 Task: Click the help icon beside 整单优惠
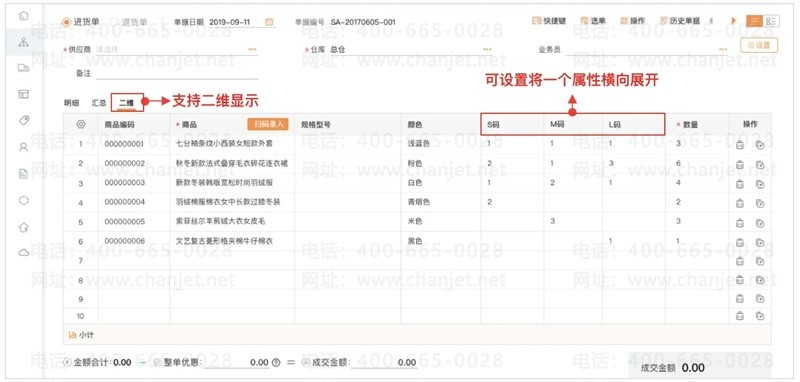(277, 363)
